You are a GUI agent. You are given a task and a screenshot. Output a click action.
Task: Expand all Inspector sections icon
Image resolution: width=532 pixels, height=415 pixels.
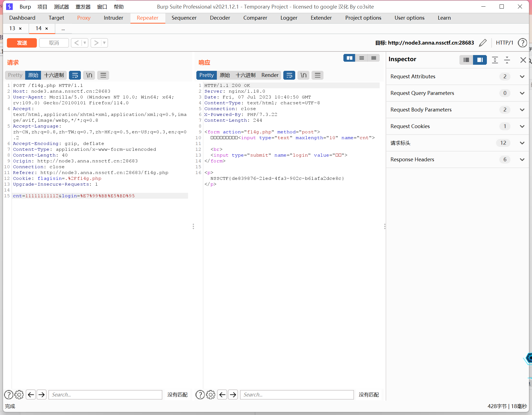coord(495,60)
